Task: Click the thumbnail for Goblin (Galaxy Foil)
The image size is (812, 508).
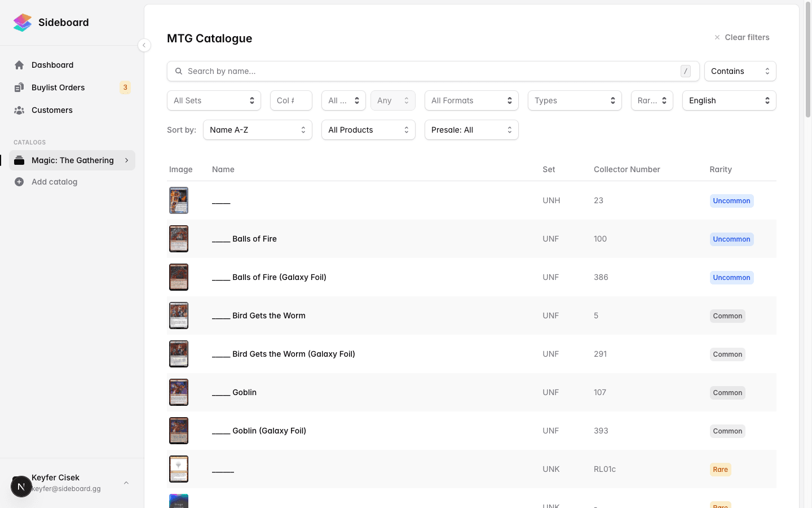Action: click(179, 431)
